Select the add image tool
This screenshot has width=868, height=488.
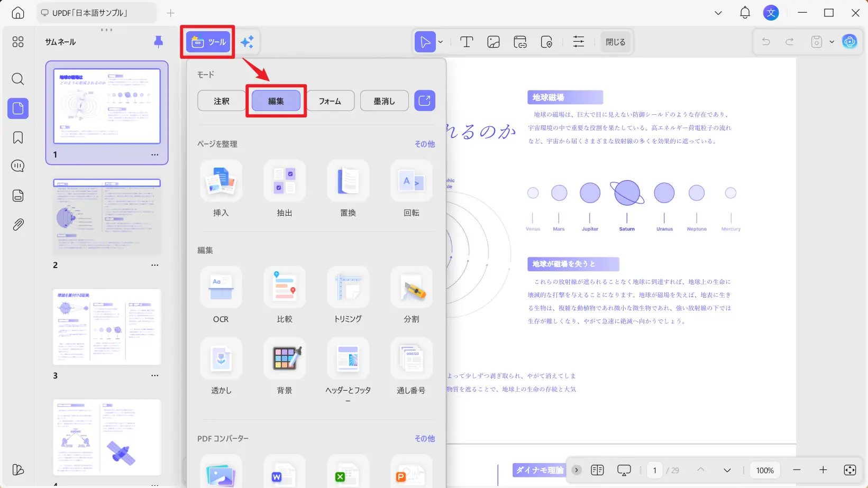(494, 42)
